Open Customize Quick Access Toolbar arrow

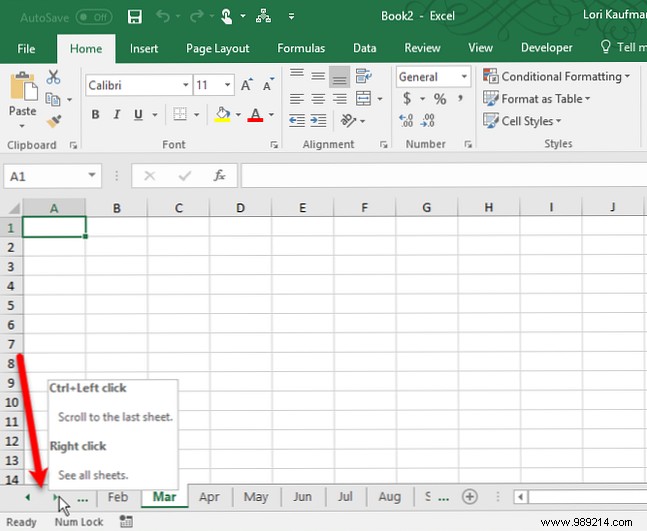tap(291, 17)
